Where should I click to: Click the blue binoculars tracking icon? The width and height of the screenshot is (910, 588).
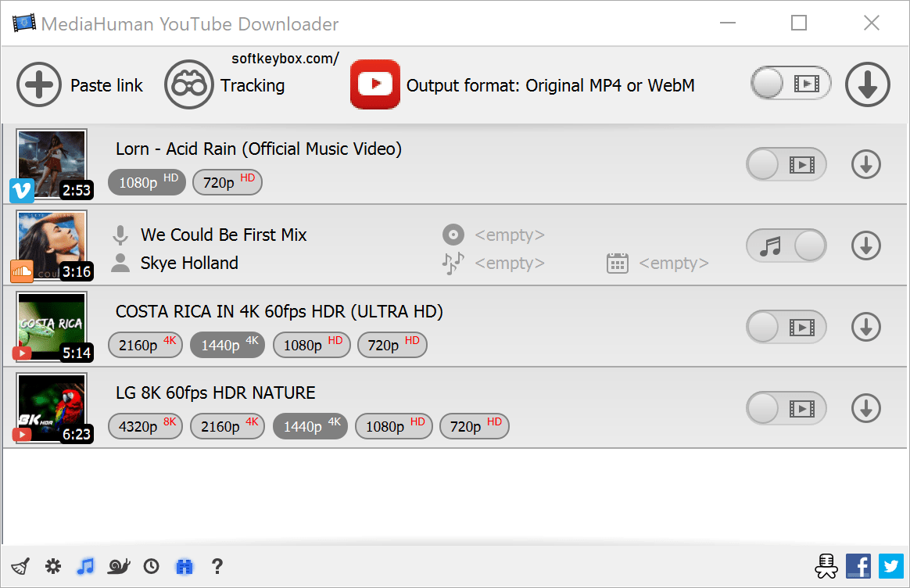[x=184, y=565]
